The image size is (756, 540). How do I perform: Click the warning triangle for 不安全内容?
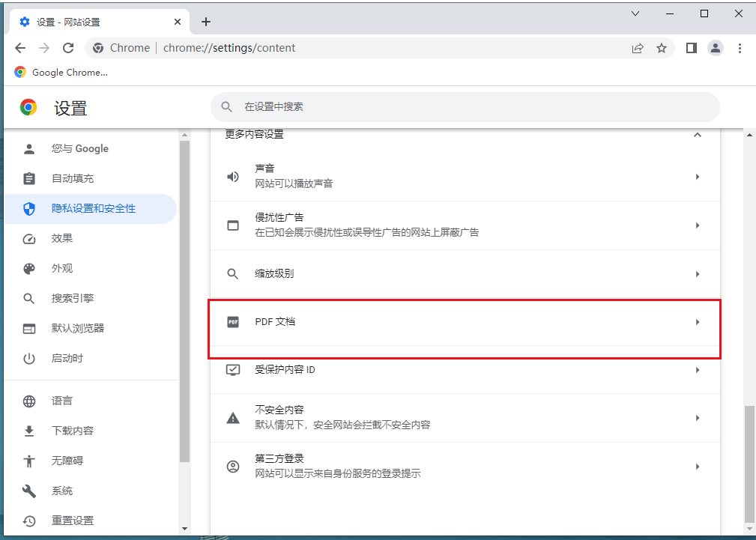coord(233,417)
